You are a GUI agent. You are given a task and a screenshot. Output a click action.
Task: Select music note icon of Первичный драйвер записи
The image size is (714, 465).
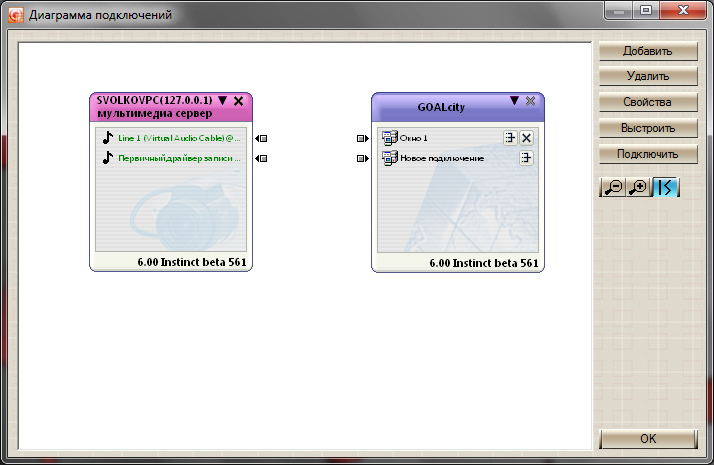[x=107, y=158]
